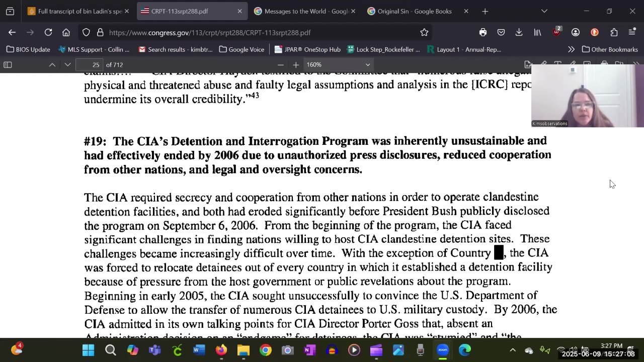Save the page to Pocket
This screenshot has height=362, width=644.
point(501,32)
